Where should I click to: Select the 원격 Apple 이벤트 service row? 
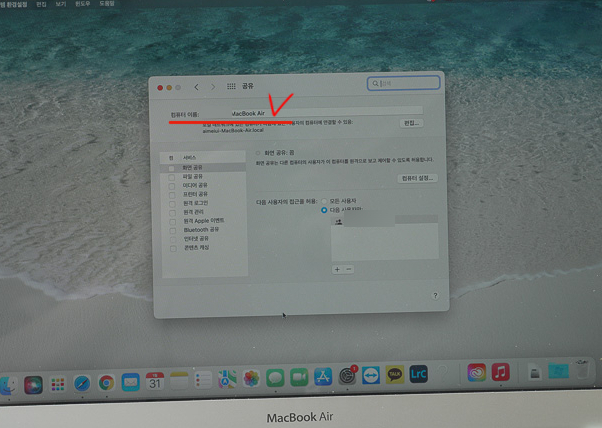[205, 221]
